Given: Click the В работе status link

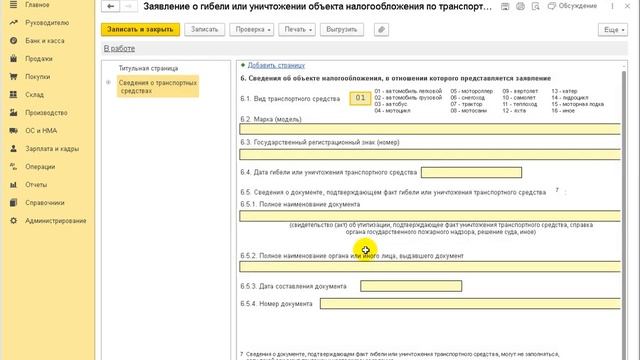Looking at the screenshot, I should click(x=119, y=48).
